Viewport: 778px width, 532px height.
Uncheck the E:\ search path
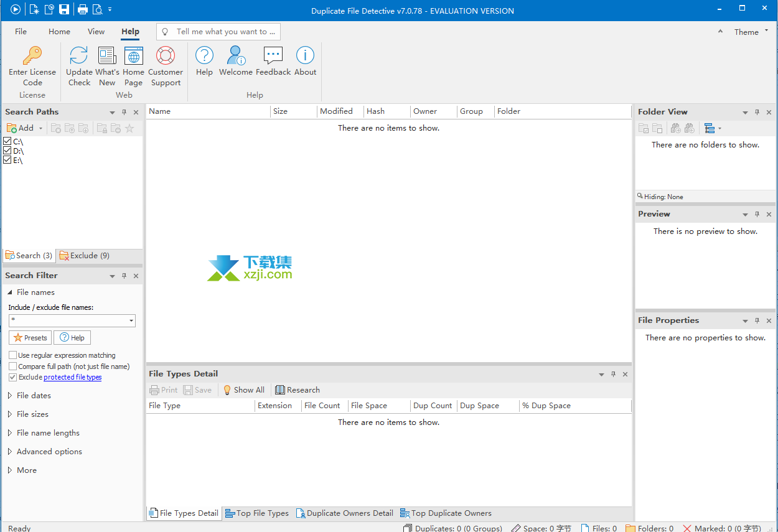click(x=7, y=160)
